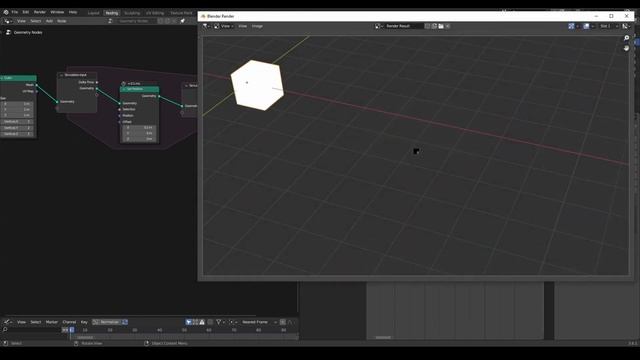640x360 pixels.
Task: Click the pan hand gizmo
Action: click(x=627, y=48)
